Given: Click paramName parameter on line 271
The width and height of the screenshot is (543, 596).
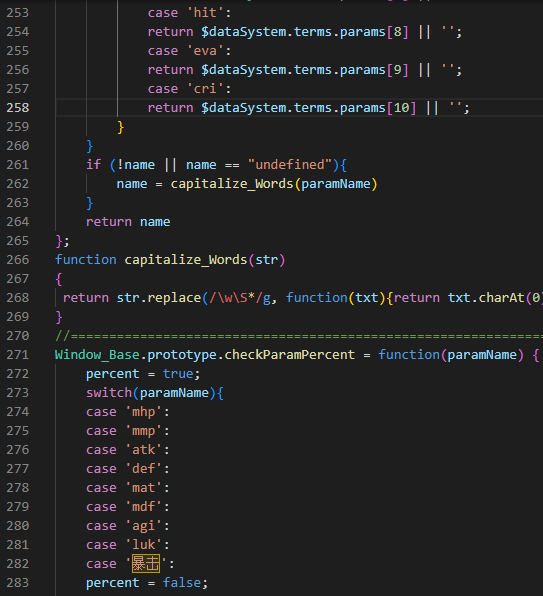Looking at the screenshot, I should click(482, 355).
